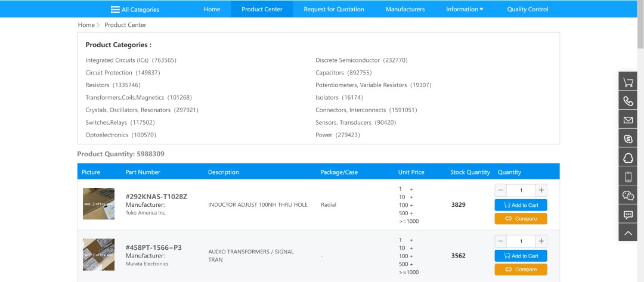Screen dimensions: 644x282
Task: Open the message feedback icon in the sidebar
Action: pyautogui.click(x=628, y=215)
